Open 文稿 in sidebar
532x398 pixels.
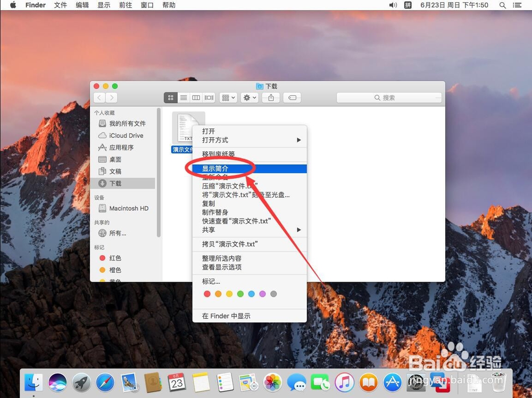click(123, 171)
